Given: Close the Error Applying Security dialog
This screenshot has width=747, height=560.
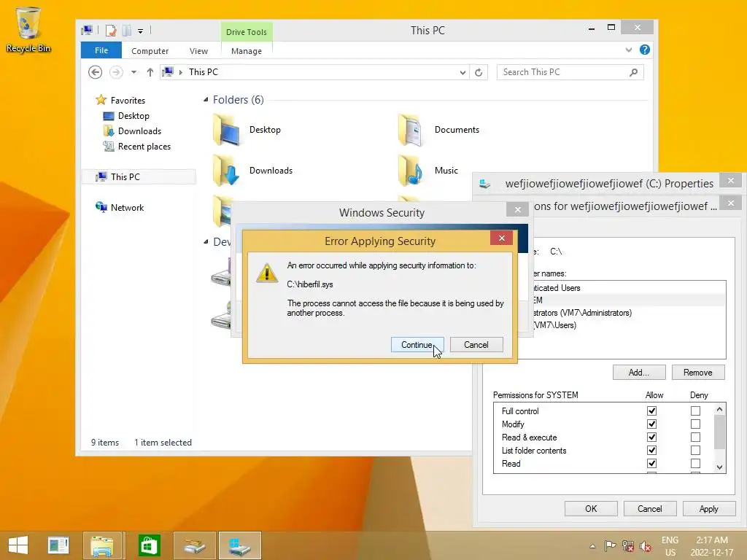Looking at the screenshot, I should (x=501, y=238).
